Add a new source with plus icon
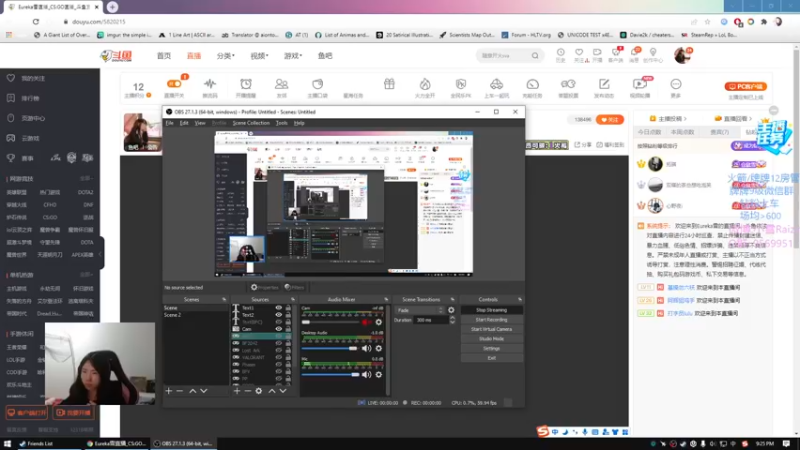Viewport: 800px width, 450px height. pyautogui.click(x=237, y=391)
